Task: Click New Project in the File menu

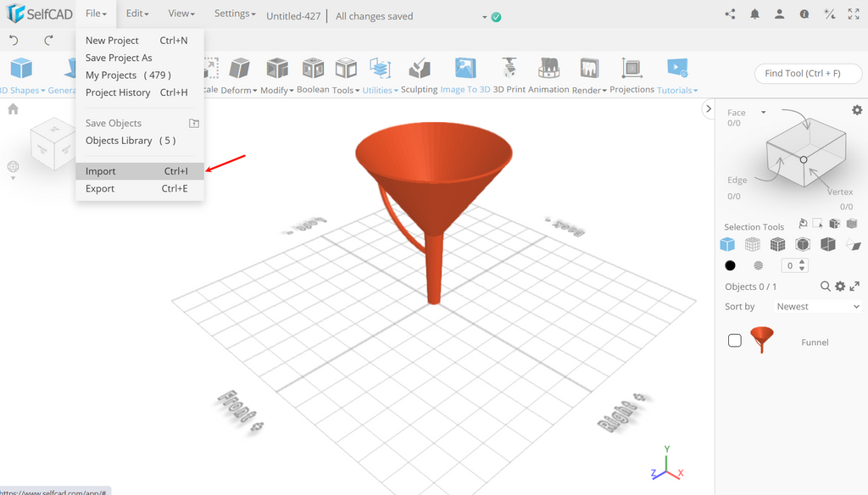Action: [112, 40]
